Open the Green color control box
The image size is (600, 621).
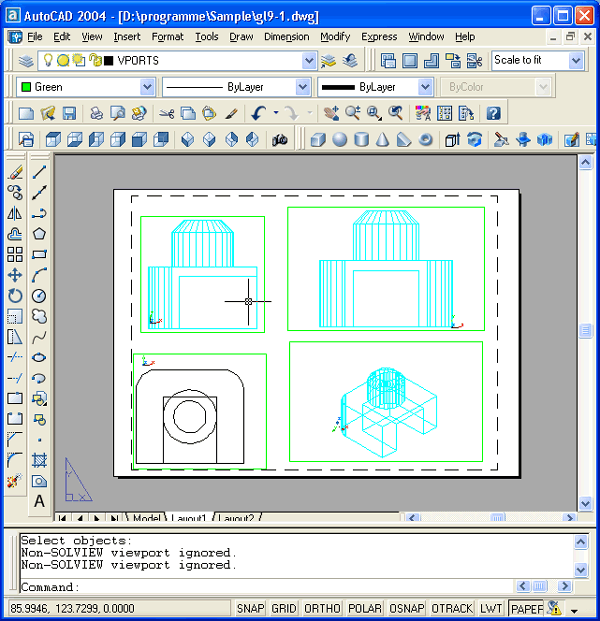click(x=146, y=87)
